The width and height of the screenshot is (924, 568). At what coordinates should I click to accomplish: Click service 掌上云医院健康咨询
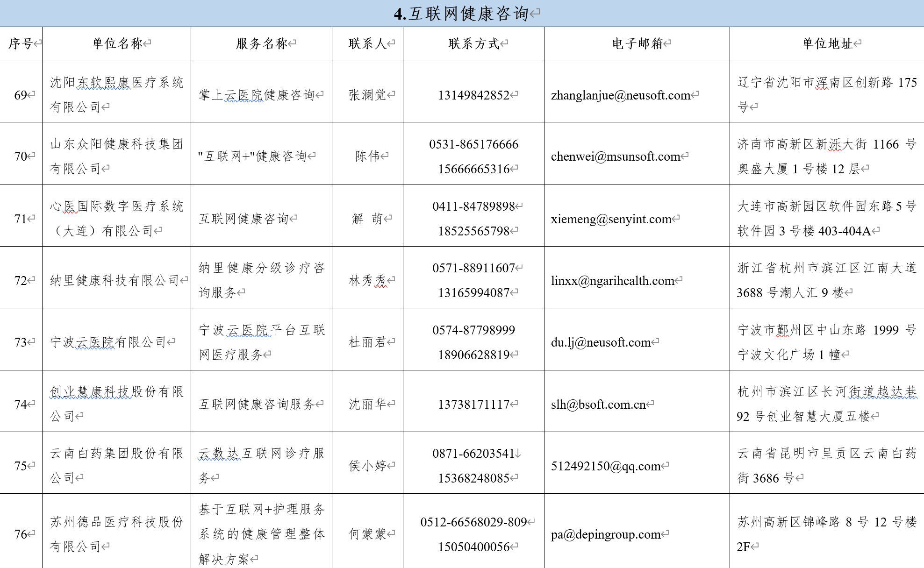pos(257,95)
